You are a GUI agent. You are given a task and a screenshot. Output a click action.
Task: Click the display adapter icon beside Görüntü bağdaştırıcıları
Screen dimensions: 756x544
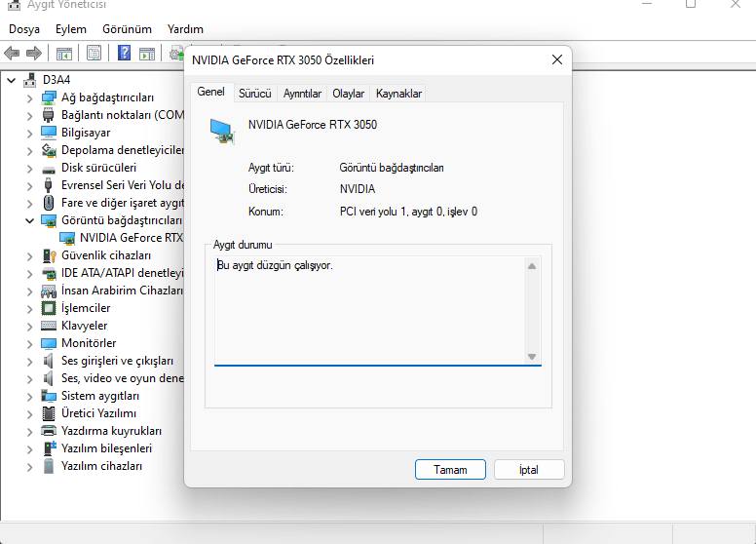point(49,221)
